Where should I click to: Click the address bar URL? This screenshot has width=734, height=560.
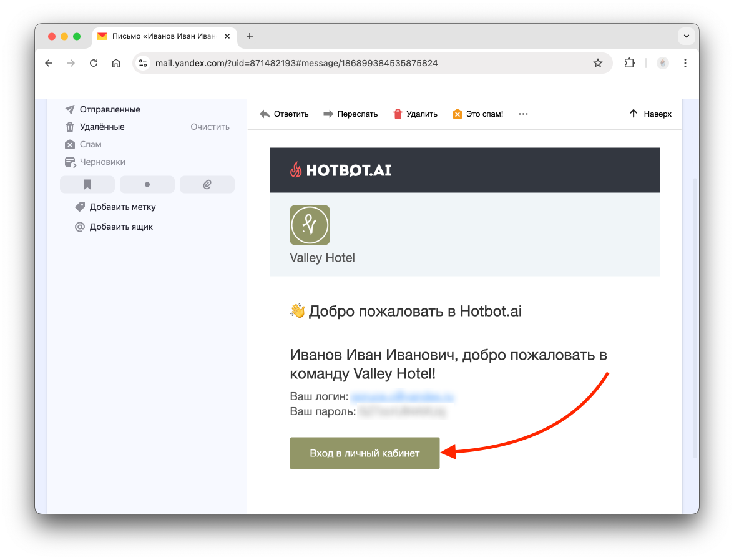(x=296, y=63)
